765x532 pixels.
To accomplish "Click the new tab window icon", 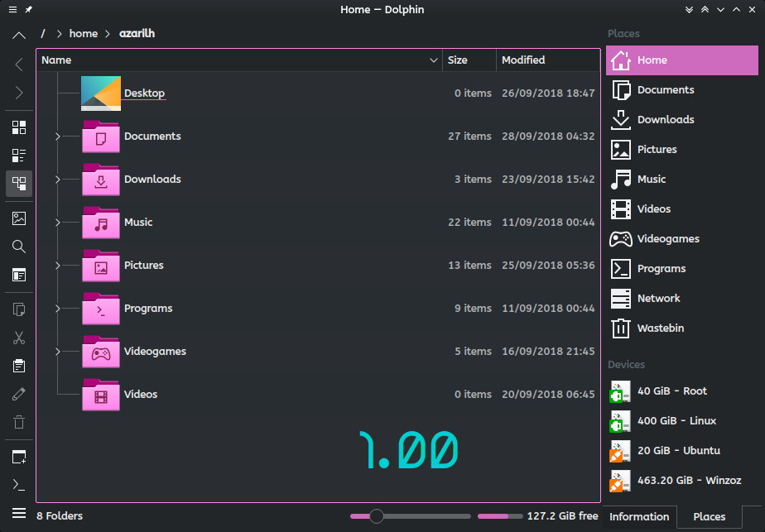I will point(19,457).
